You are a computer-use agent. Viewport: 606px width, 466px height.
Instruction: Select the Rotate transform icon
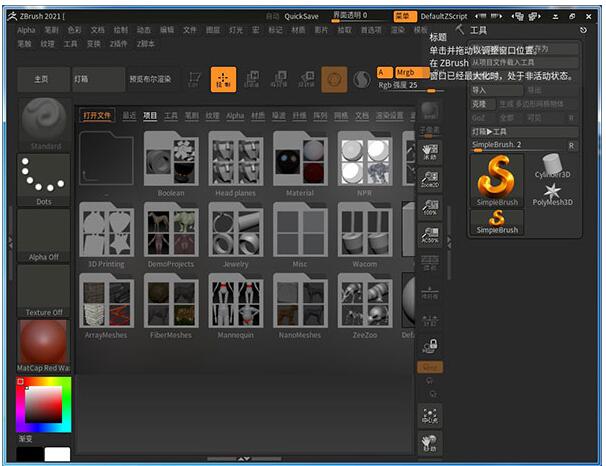(306, 79)
